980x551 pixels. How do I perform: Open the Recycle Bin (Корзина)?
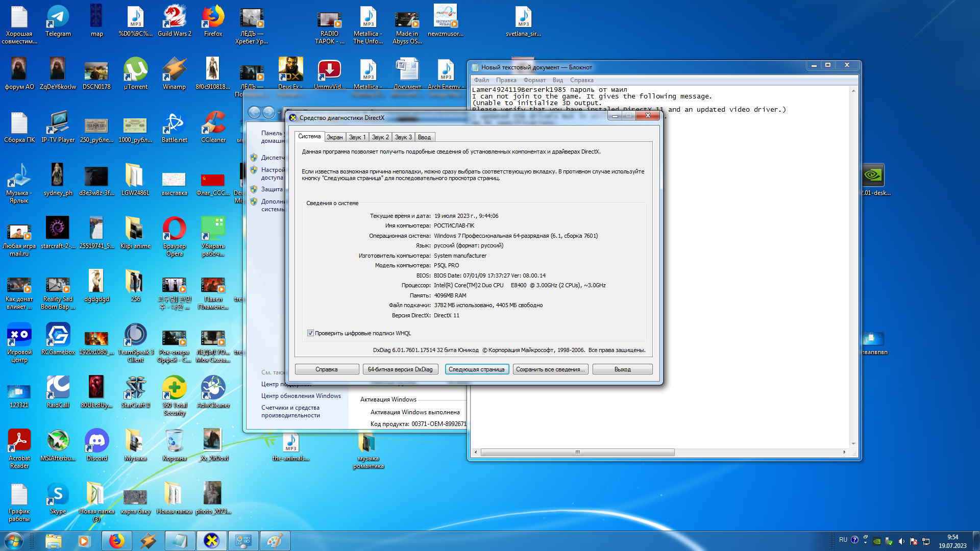[174, 445]
